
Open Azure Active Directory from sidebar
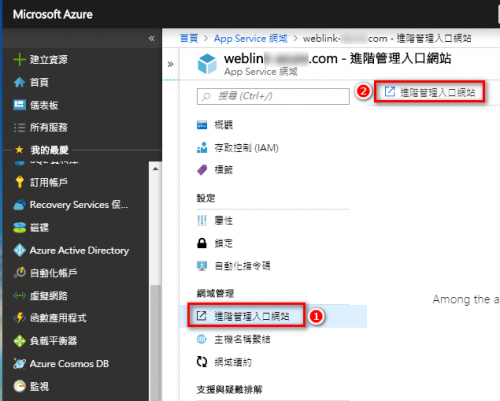point(71,250)
